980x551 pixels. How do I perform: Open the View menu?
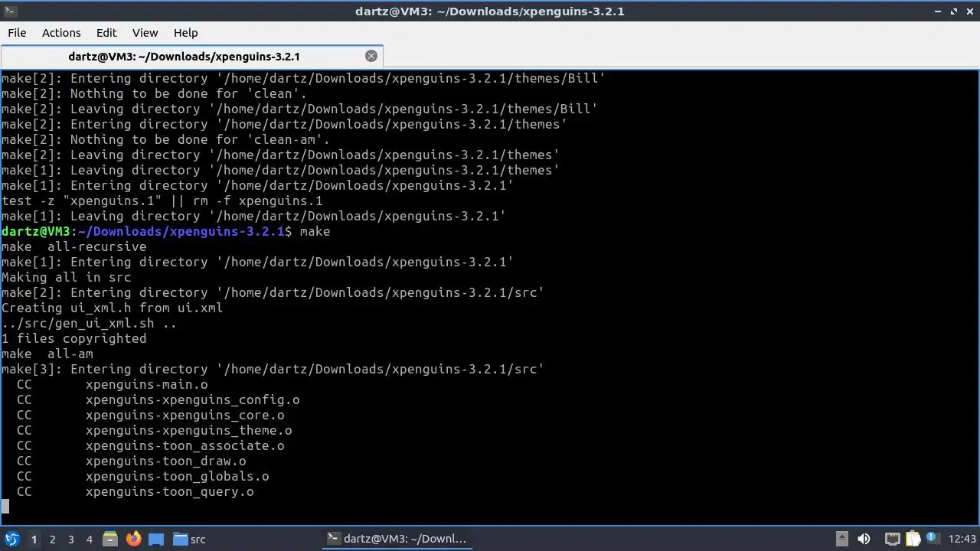[145, 33]
